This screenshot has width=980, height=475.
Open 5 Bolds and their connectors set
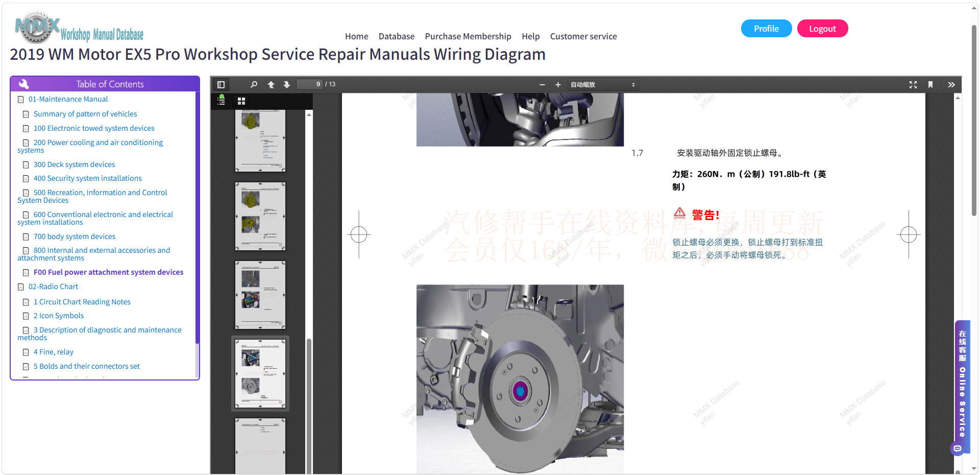tap(86, 366)
